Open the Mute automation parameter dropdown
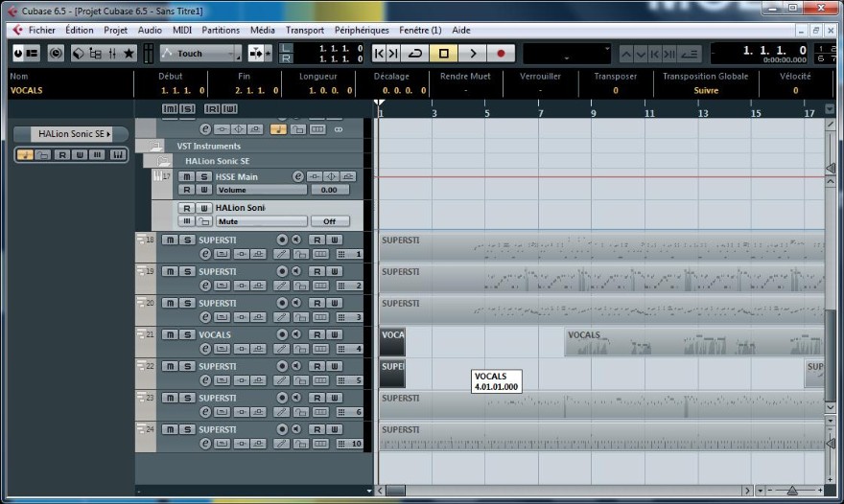The image size is (844, 504). click(262, 221)
